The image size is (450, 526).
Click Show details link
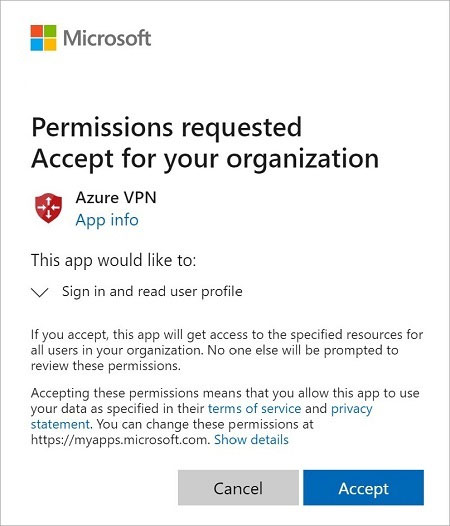[x=251, y=439]
